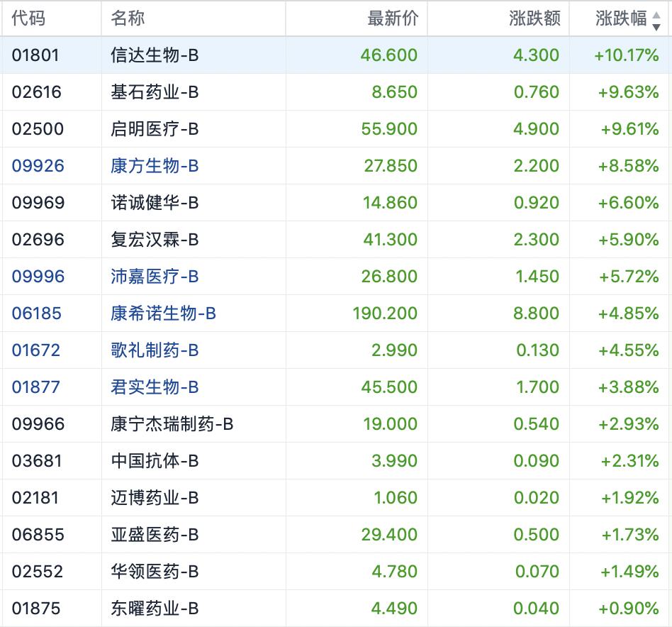Select 基石药业-B name cell
This screenshot has height=627, width=672.
(x=155, y=92)
